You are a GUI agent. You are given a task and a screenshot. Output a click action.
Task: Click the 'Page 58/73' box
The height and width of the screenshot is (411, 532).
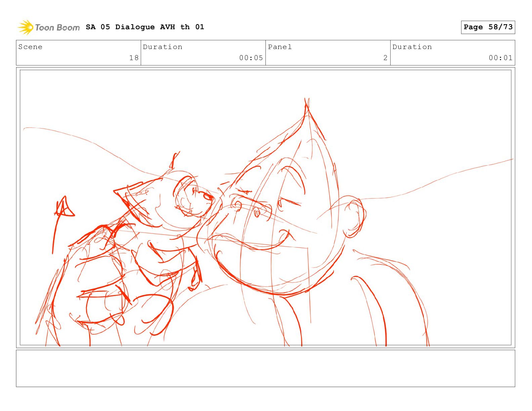tap(488, 27)
